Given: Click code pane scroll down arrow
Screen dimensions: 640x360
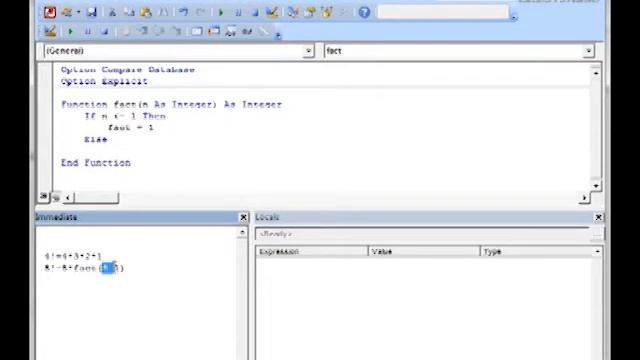Looking at the screenshot, I should click(596, 186).
